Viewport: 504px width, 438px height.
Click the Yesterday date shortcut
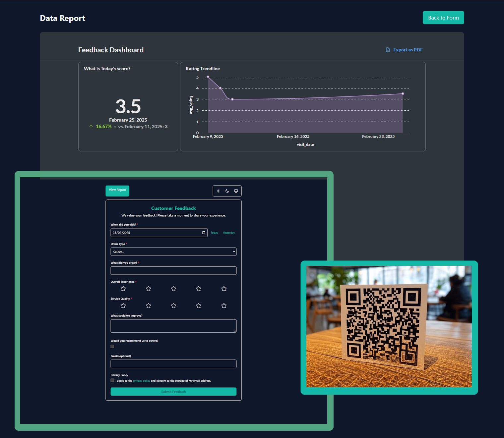(229, 233)
